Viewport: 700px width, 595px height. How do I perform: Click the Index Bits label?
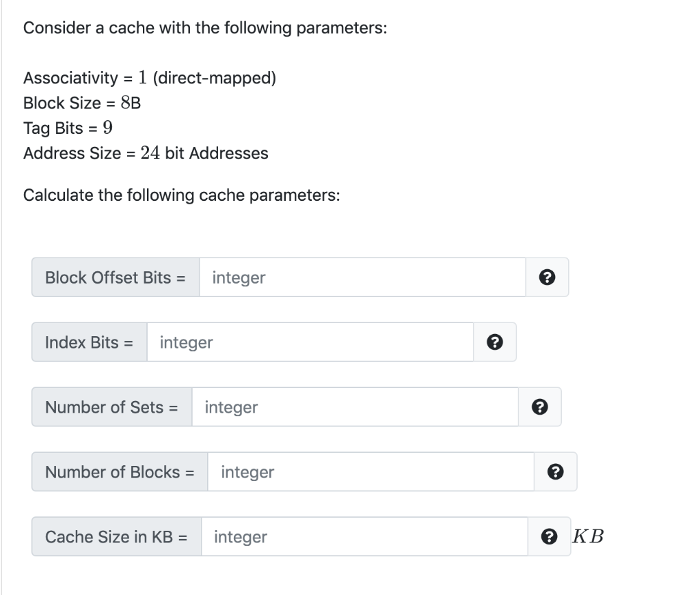coord(88,342)
